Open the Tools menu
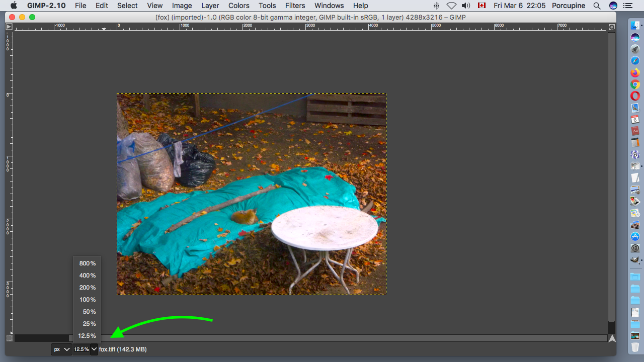The height and width of the screenshot is (362, 644). click(267, 6)
